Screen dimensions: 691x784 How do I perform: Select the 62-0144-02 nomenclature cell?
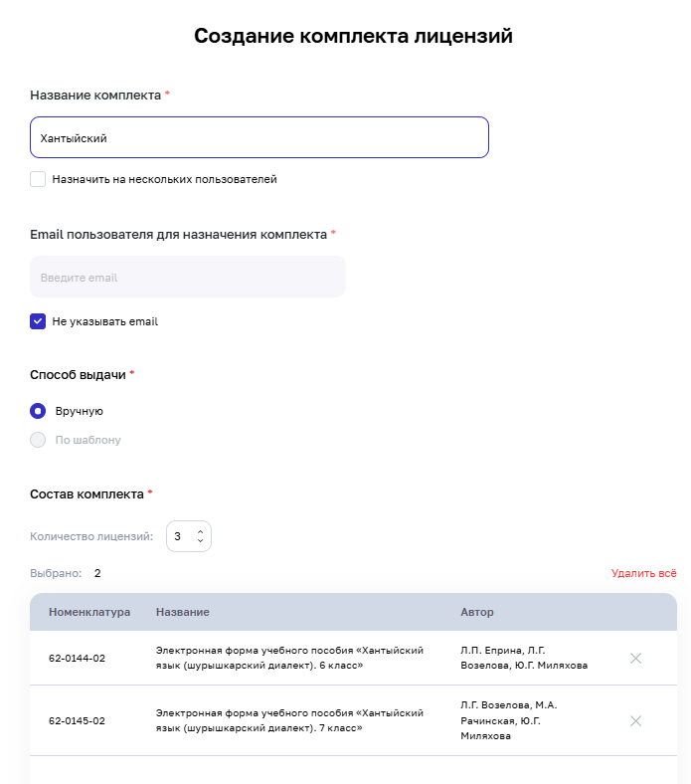click(x=77, y=659)
